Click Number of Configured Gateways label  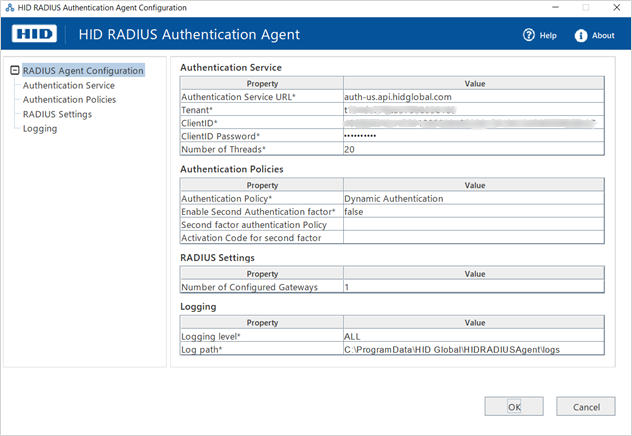pos(249,287)
